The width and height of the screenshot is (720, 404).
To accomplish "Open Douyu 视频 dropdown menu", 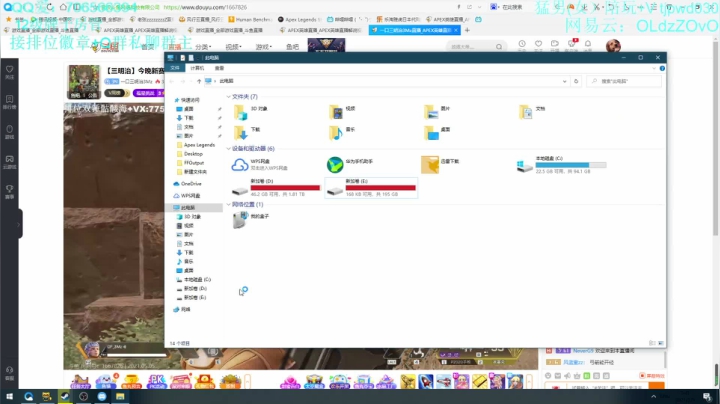I will pyautogui.click(x=233, y=47).
